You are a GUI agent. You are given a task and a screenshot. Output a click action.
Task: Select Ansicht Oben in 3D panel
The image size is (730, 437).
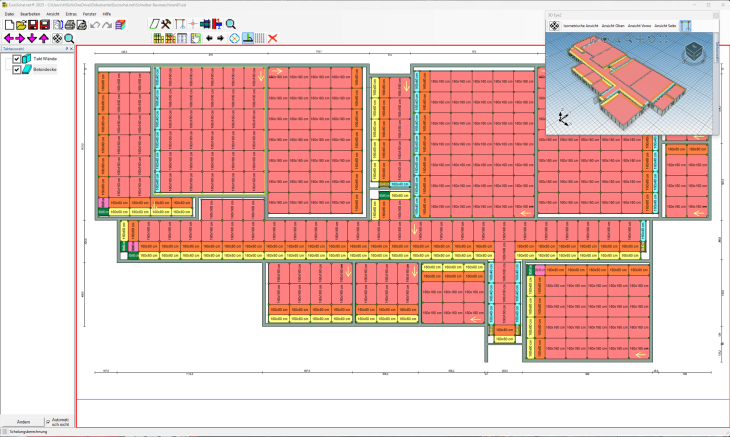613,25
